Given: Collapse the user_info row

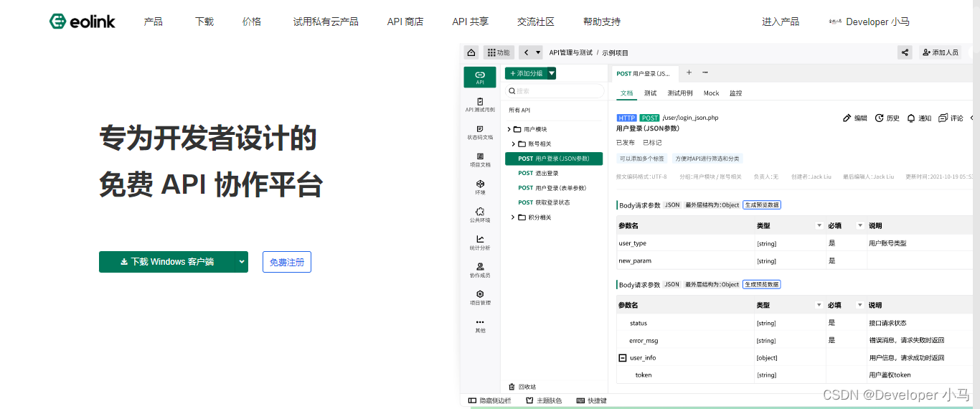Looking at the screenshot, I should click(622, 357).
